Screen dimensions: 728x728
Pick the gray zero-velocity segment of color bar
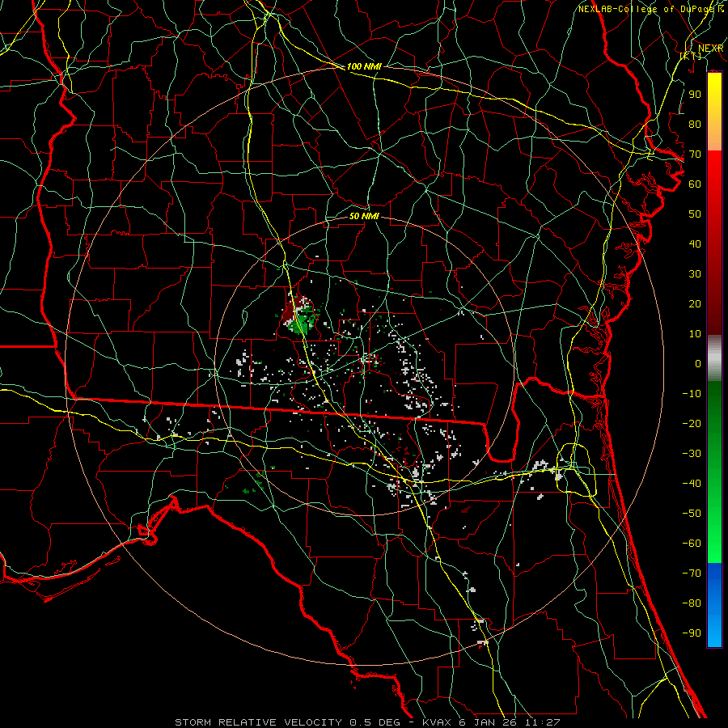[714, 358]
